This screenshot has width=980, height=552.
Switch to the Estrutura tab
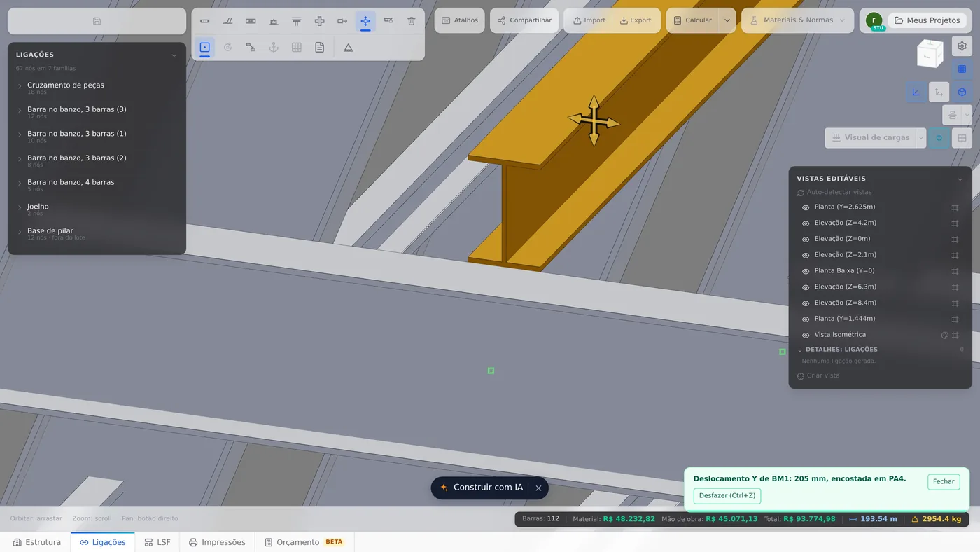coord(36,542)
